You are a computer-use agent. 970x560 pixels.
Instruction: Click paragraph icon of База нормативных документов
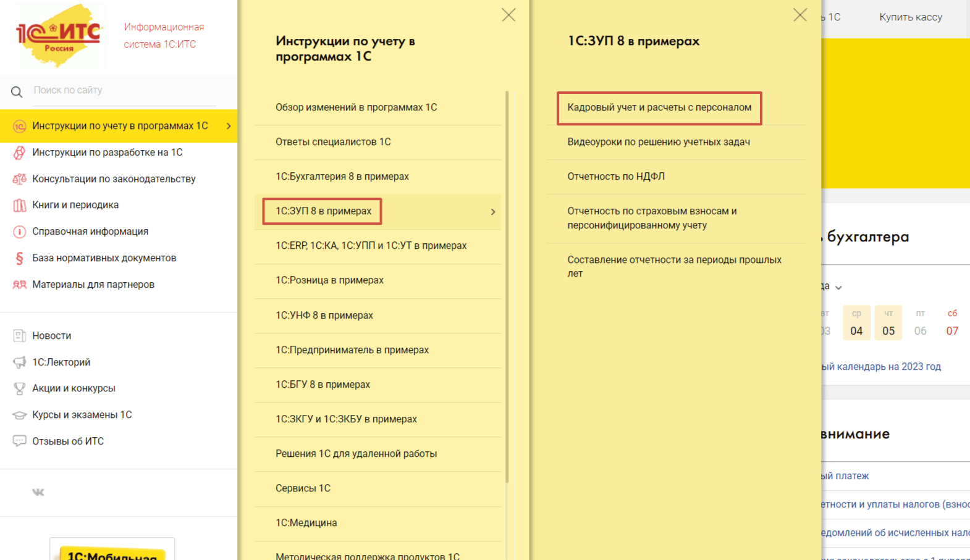19,258
